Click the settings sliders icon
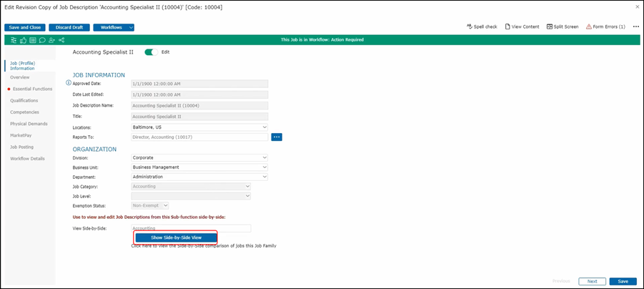The width and height of the screenshot is (644, 289). click(x=14, y=40)
